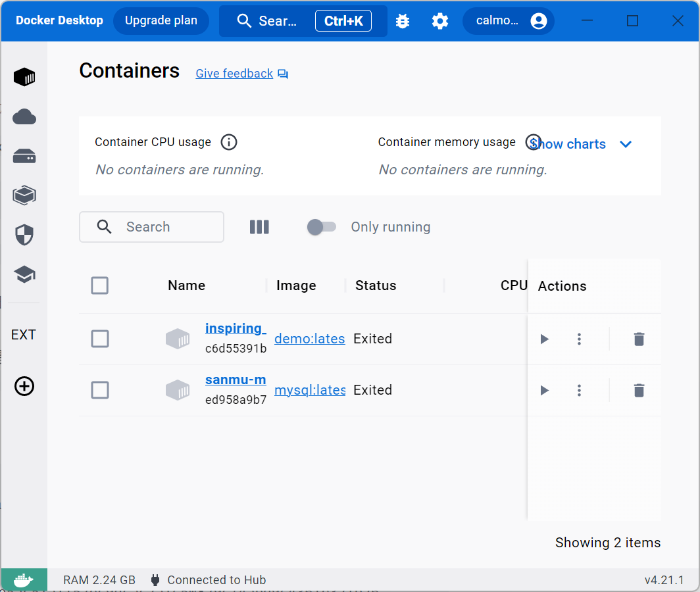Open the settings gear icon
Screen dimensions: 700x592
[x=440, y=21]
